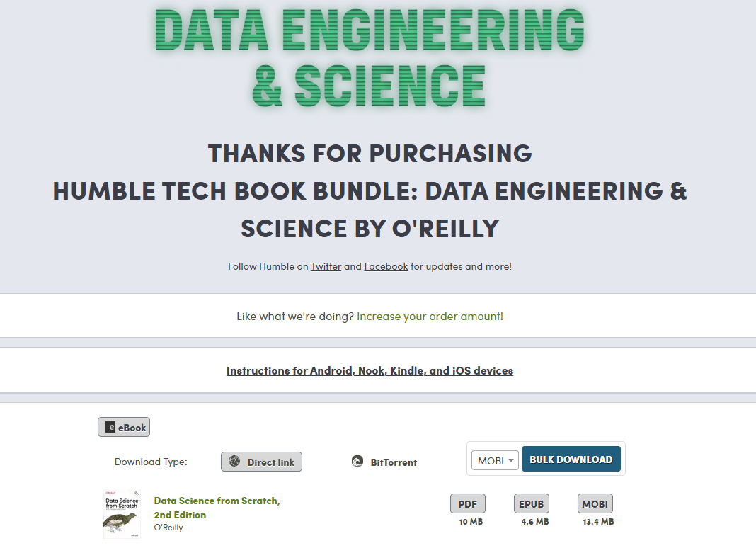756x553 pixels.
Task: Open Humble's Facebook link
Action: point(386,266)
